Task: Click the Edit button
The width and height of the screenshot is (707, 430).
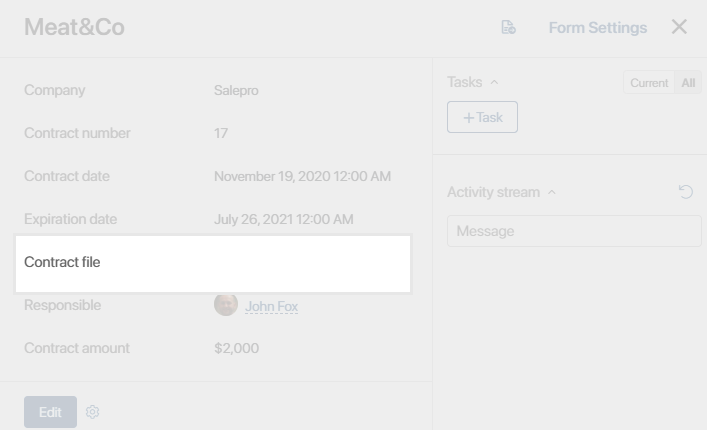Action: (x=50, y=412)
